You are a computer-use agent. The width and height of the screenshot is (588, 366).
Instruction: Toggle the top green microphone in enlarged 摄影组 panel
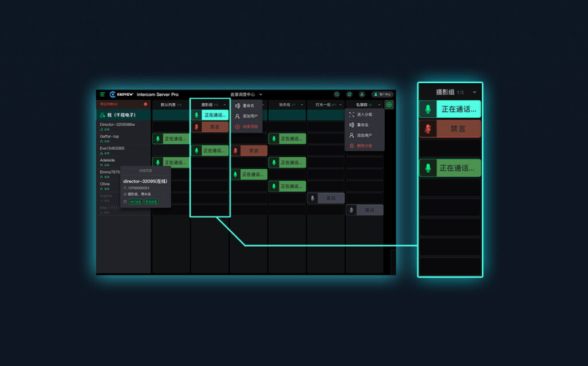tap(427, 109)
